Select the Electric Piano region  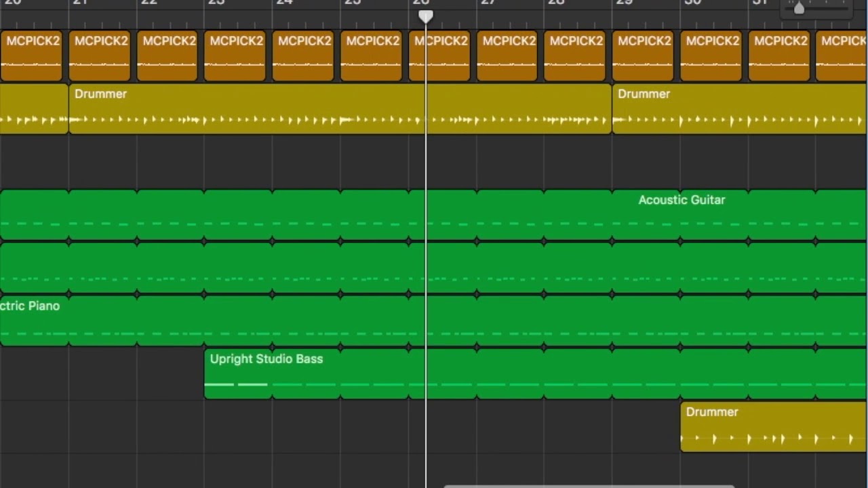[434, 321]
